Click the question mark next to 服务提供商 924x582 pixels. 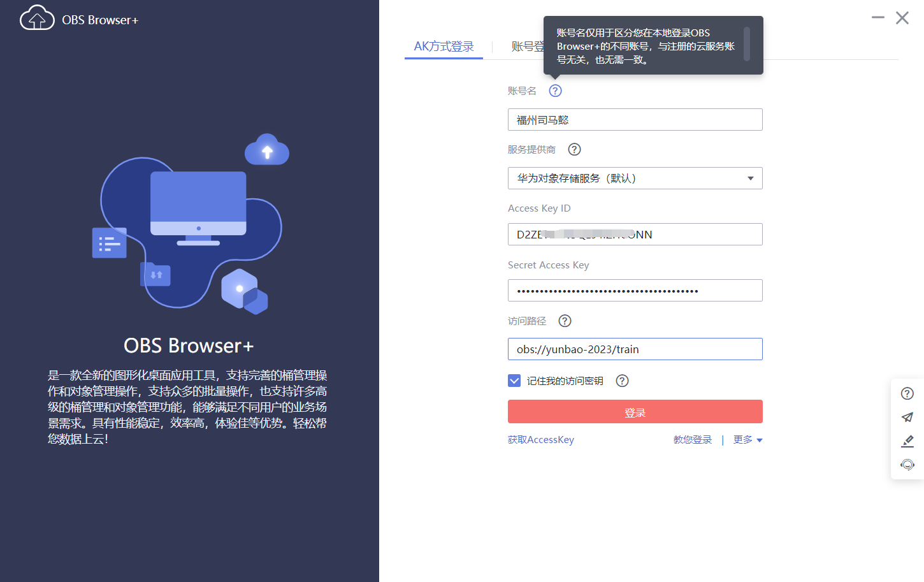point(574,149)
